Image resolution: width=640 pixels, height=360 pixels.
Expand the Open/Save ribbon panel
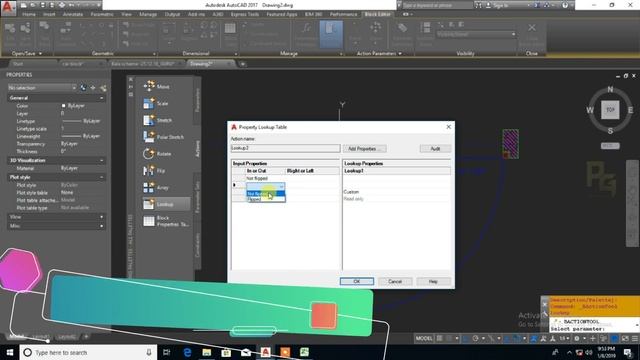[x=27, y=53]
